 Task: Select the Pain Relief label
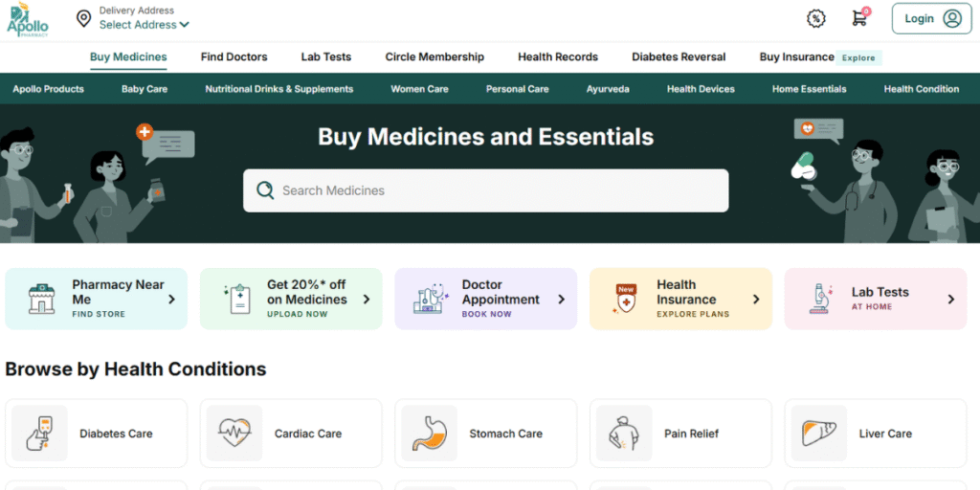click(x=692, y=434)
